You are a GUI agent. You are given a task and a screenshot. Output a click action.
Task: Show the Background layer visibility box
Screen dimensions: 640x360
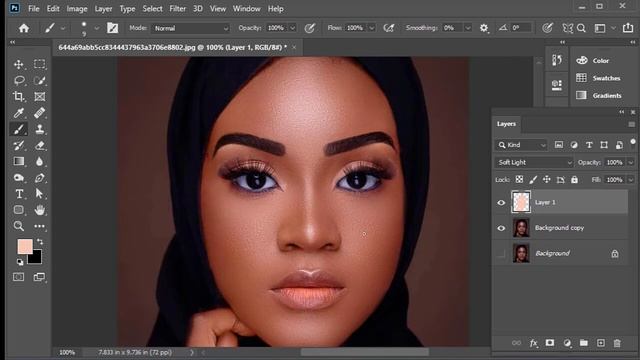tap(501, 253)
